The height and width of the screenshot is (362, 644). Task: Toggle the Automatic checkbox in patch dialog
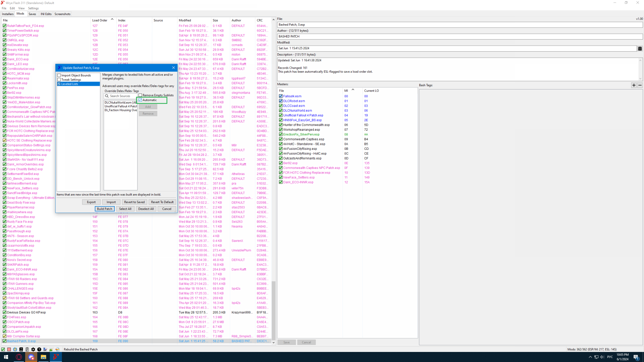(141, 100)
